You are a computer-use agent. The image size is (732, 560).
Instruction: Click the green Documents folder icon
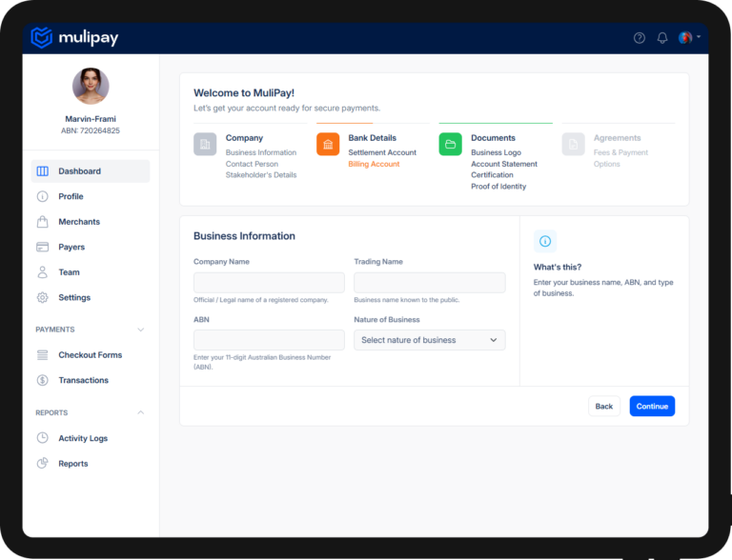click(451, 144)
